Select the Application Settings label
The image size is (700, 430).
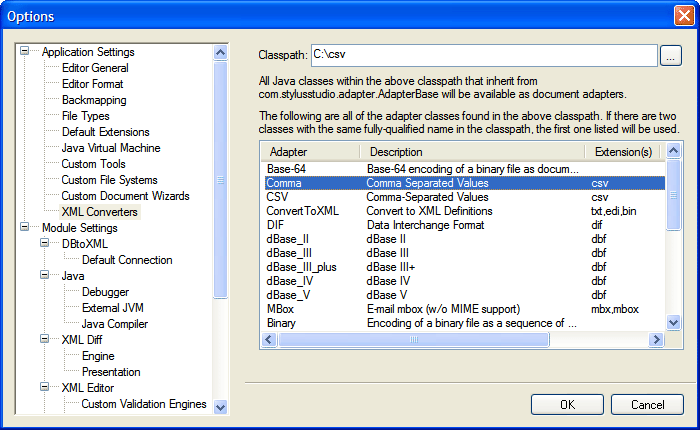(x=88, y=52)
